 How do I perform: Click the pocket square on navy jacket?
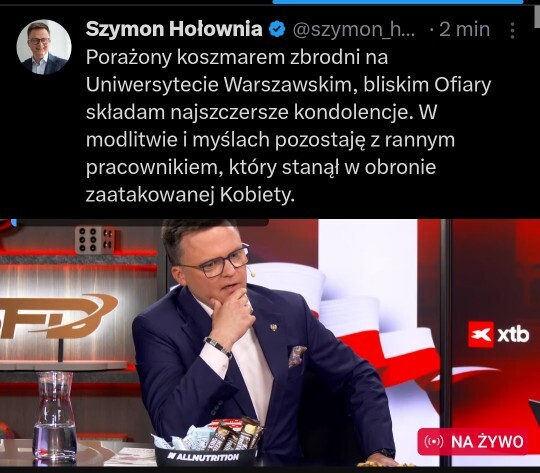pos(298,356)
